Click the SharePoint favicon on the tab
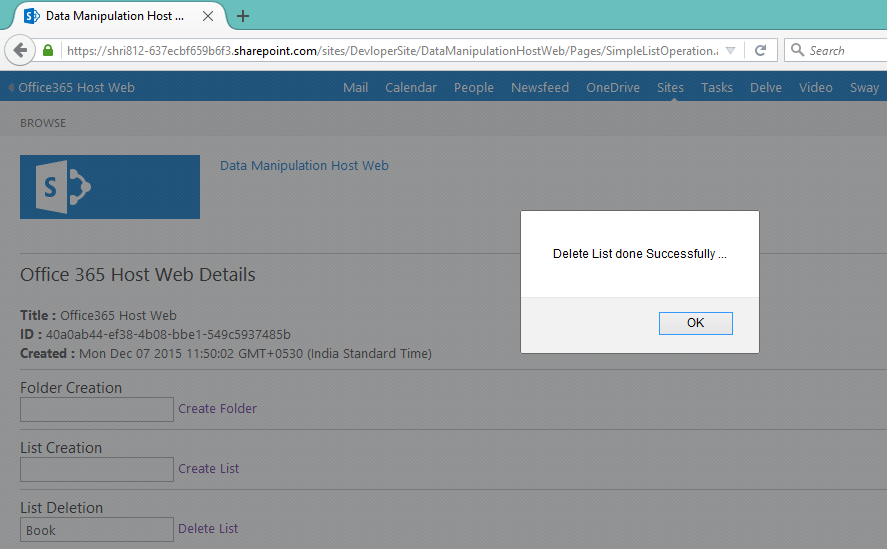Screen dimensions: 887x549 [x=32, y=16]
